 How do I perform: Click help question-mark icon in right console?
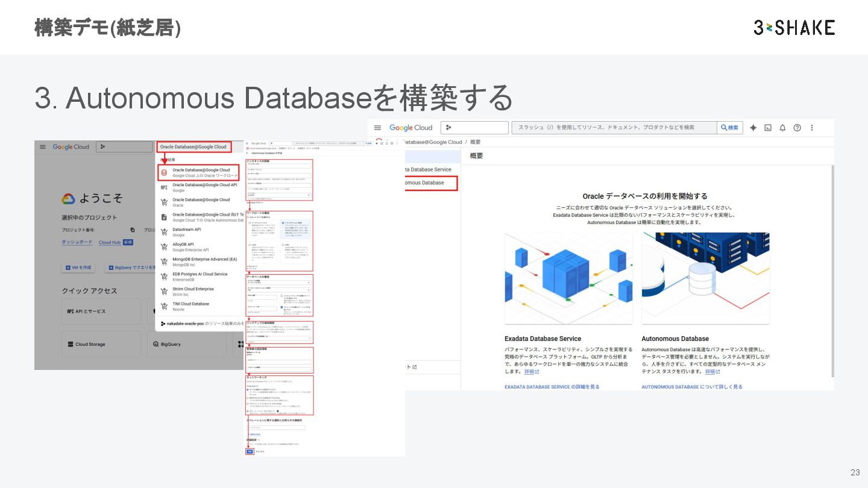[x=797, y=128]
